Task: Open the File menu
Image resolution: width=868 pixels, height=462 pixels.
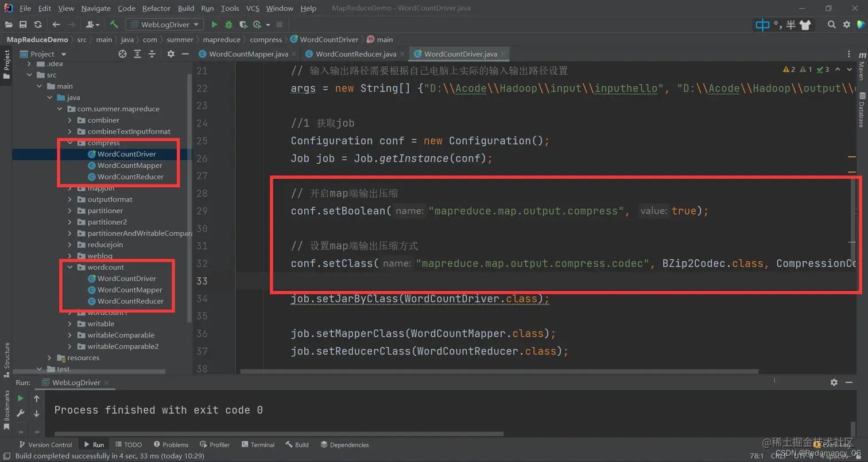Action: 25,9
